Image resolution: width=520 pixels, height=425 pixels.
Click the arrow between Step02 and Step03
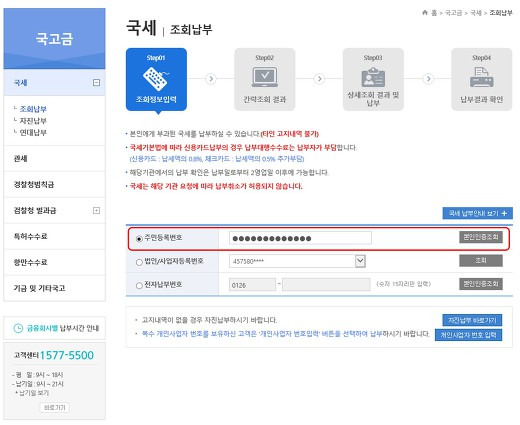click(319, 79)
